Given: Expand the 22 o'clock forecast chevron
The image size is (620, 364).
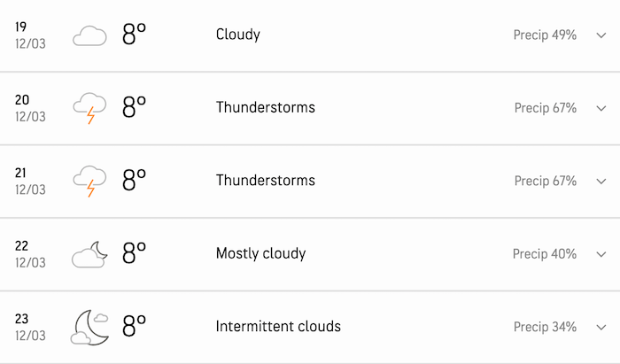Looking at the screenshot, I should pos(600,254).
